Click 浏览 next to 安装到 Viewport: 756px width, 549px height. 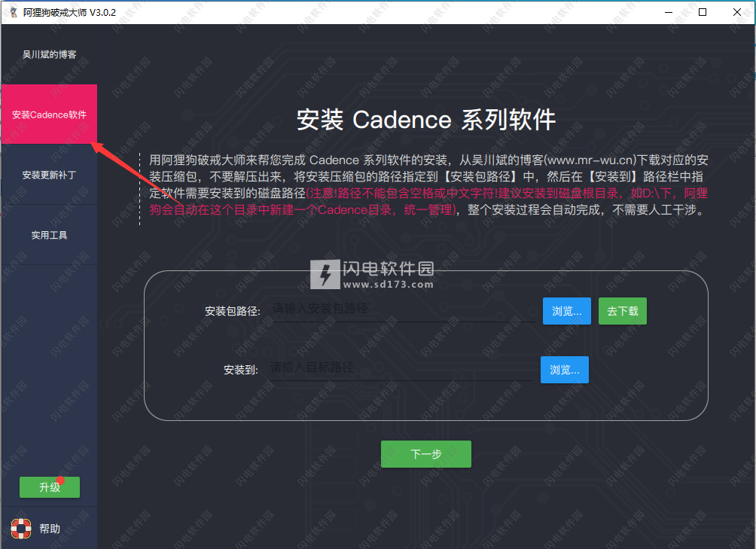coord(565,370)
